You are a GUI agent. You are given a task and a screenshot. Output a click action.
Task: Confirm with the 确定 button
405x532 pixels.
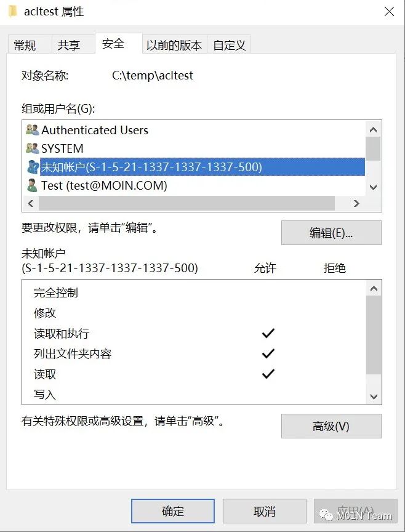tap(173, 511)
